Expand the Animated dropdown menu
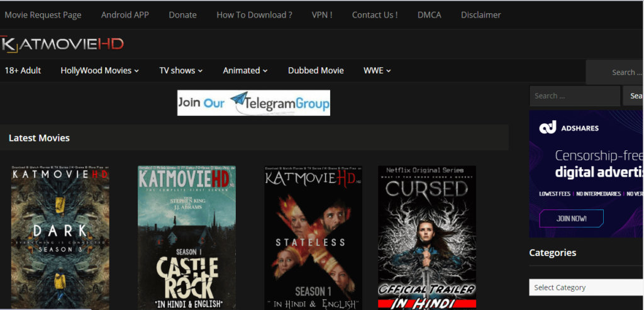 pos(245,70)
